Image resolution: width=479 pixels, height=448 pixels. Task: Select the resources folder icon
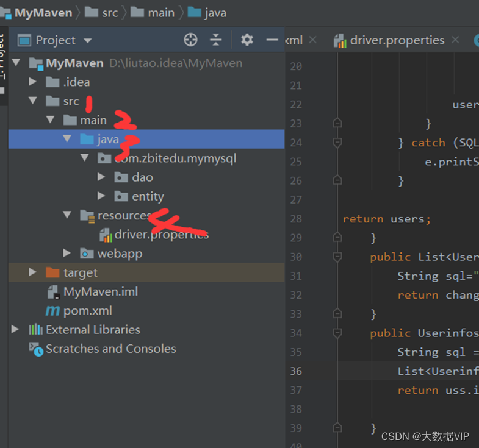click(87, 216)
